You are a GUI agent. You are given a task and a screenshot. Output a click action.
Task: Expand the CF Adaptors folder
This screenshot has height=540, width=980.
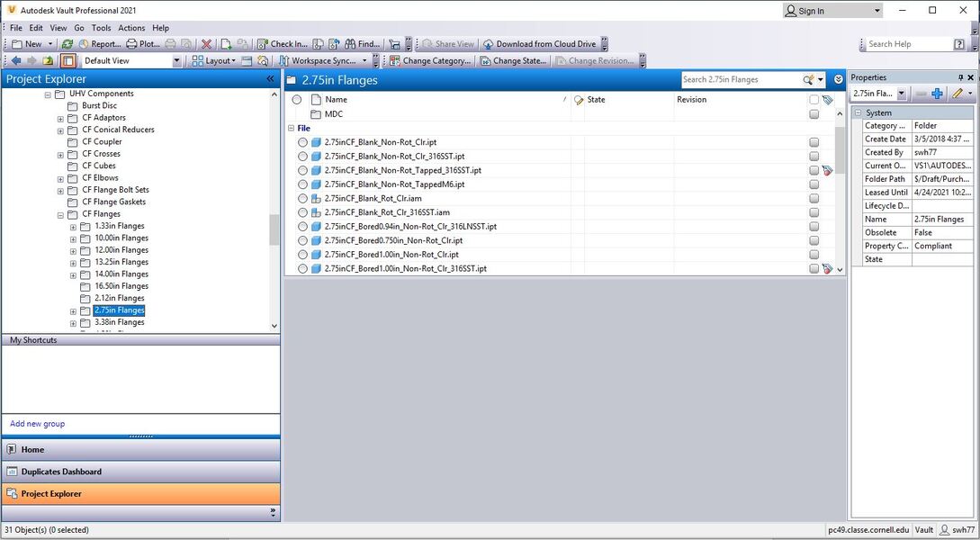[x=60, y=118]
